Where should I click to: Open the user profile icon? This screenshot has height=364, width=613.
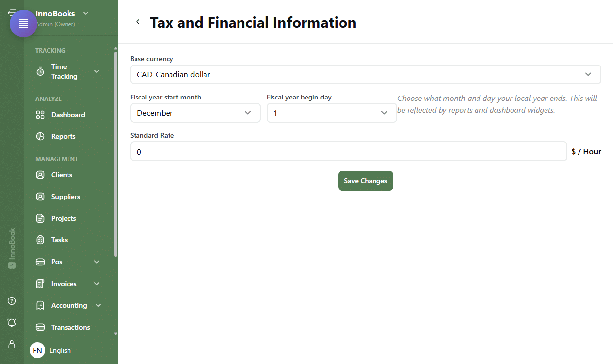(x=12, y=344)
